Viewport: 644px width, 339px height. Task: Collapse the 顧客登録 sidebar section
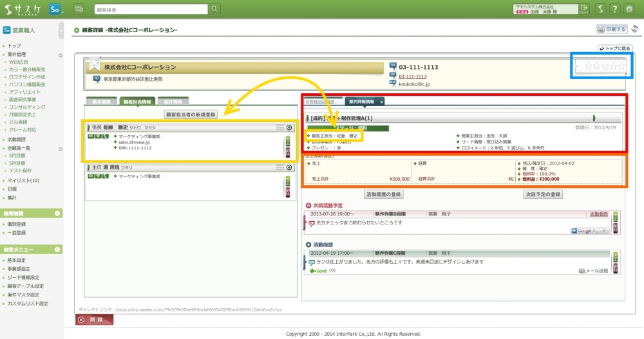[57, 213]
